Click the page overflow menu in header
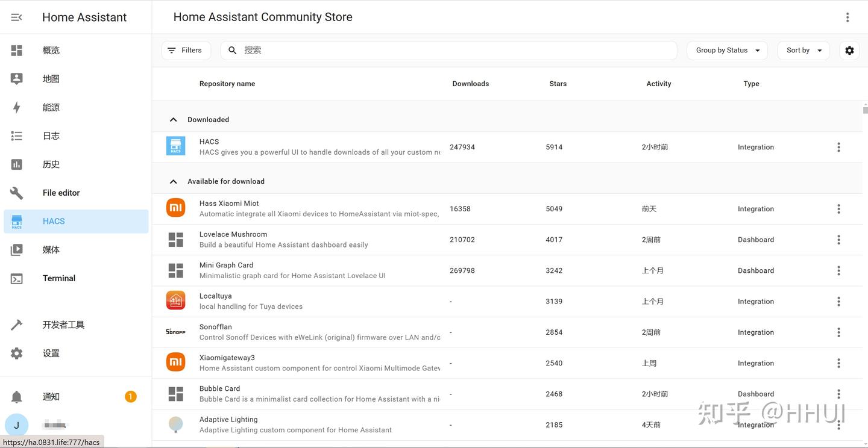 (x=847, y=17)
